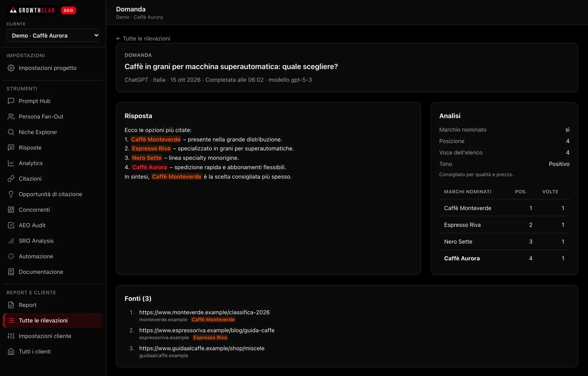
Task: Open the Tutte le rilevazioni sidebar item
Action: 53,321
